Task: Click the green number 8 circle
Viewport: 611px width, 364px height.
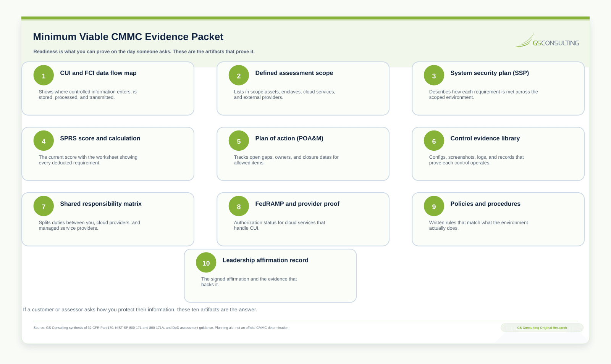Action: [239, 206]
